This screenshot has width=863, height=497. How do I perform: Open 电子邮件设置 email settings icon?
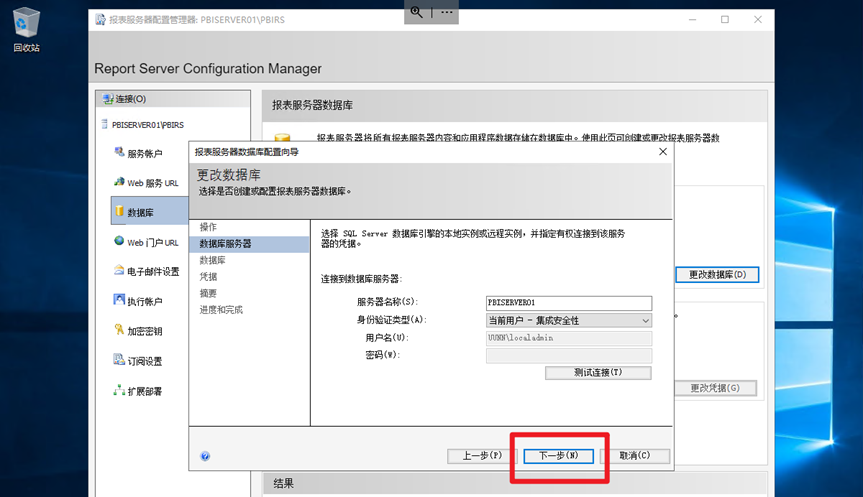[x=120, y=271]
